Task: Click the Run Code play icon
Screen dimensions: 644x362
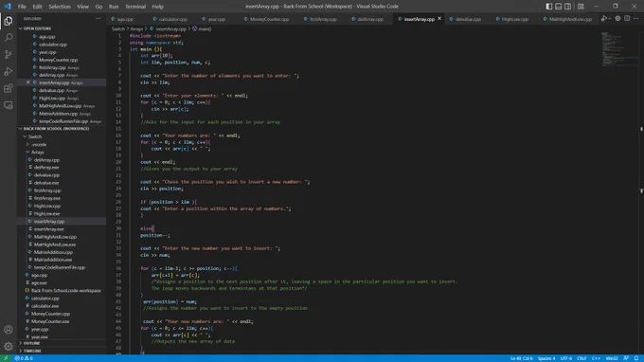Action: pyautogui.click(x=604, y=19)
